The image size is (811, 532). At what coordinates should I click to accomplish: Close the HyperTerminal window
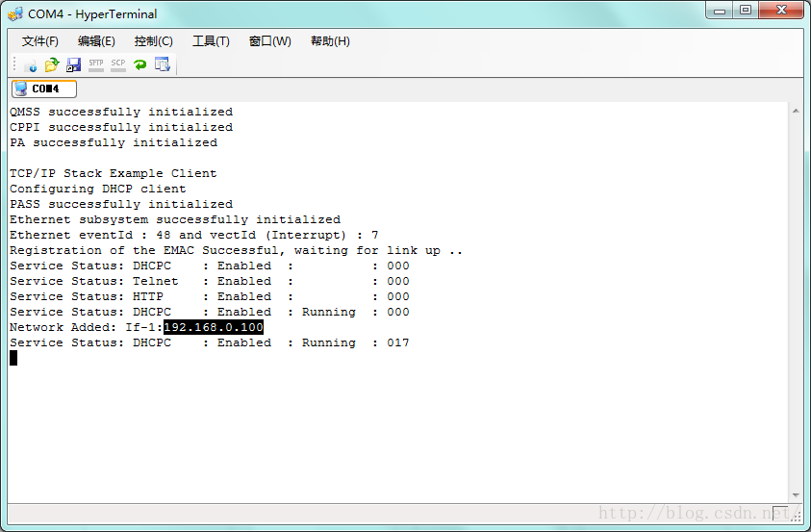click(781, 11)
